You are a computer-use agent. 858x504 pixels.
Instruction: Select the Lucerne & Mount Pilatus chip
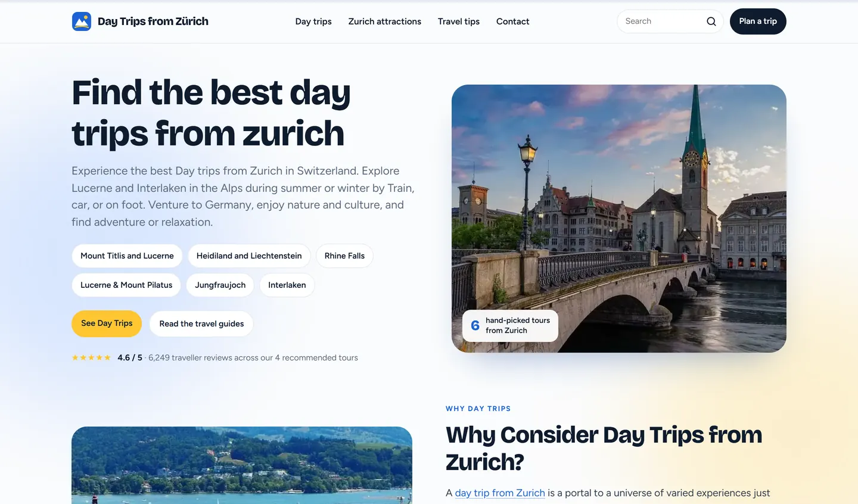coord(126,285)
